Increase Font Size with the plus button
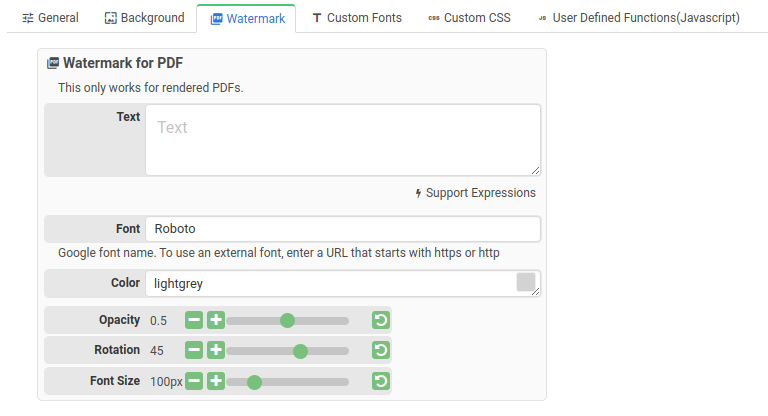The width and height of the screenshot is (768, 416). (x=215, y=381)
